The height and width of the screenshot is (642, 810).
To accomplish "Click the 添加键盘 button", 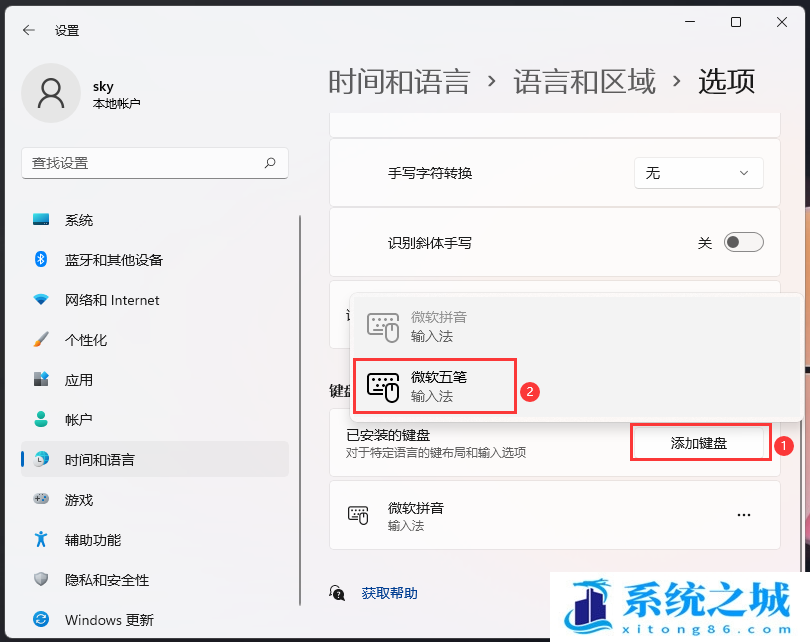I will [698, 443].
